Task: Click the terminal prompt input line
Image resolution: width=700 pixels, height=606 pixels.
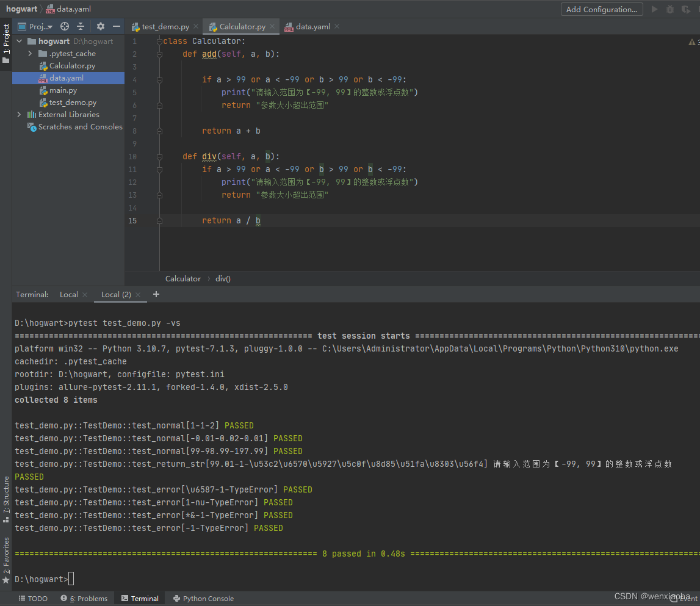Action: click(x=72, y=579)
